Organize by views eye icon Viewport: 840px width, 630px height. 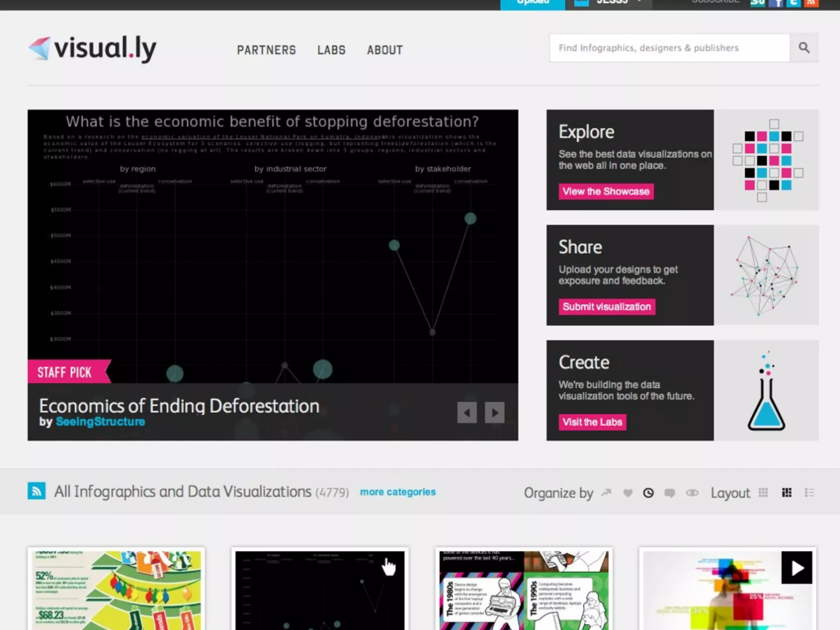coord(692,493)
